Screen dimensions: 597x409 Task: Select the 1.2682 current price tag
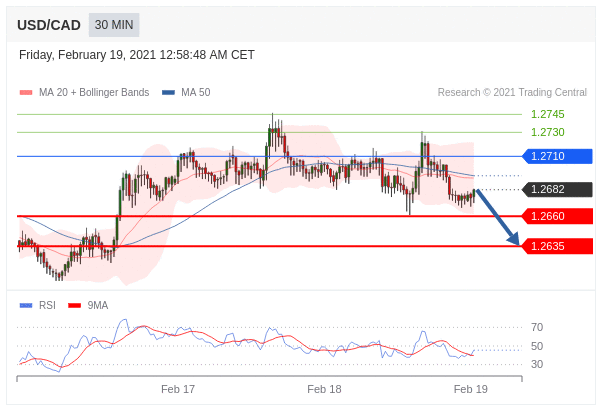pos(557,189)
